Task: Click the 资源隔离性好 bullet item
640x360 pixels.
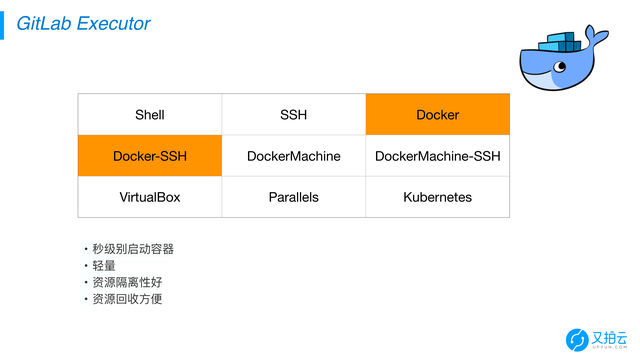Action: pos(127,282)
